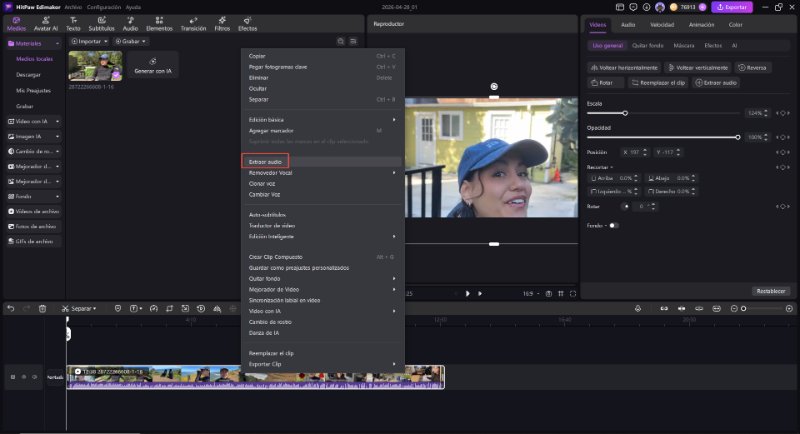The image size is (800, 434).
Task: Open the Audio tool in top toolbar
Action: click(130, 24)
